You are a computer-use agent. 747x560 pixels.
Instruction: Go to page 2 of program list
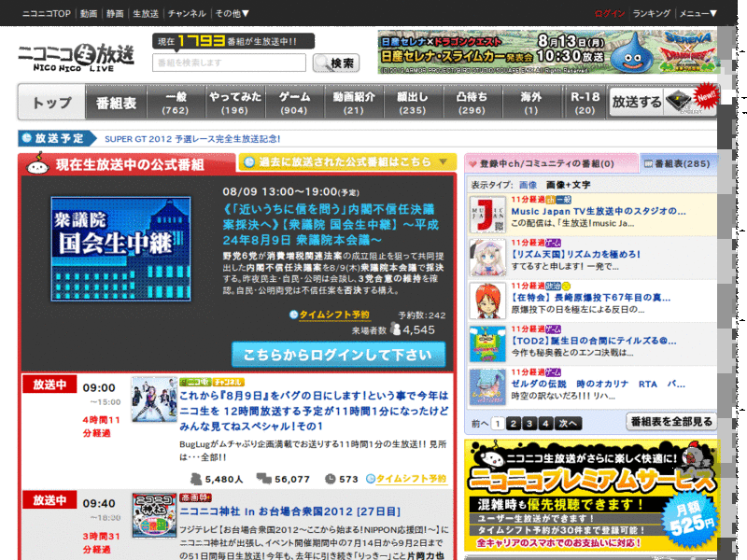513,424
